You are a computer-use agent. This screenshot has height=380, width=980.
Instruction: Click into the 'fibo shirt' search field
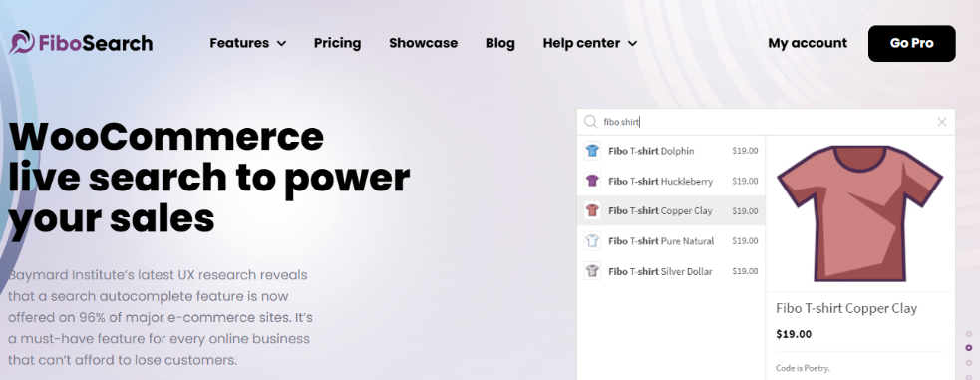click(x=766, y=122)
